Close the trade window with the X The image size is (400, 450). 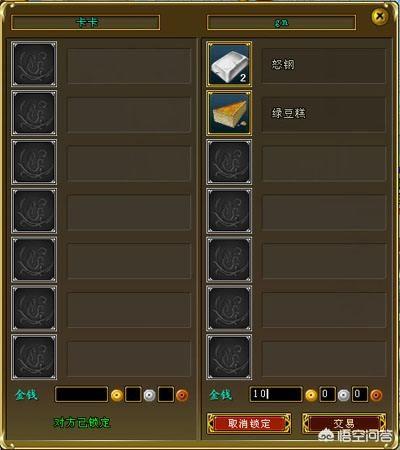[380, 16]
